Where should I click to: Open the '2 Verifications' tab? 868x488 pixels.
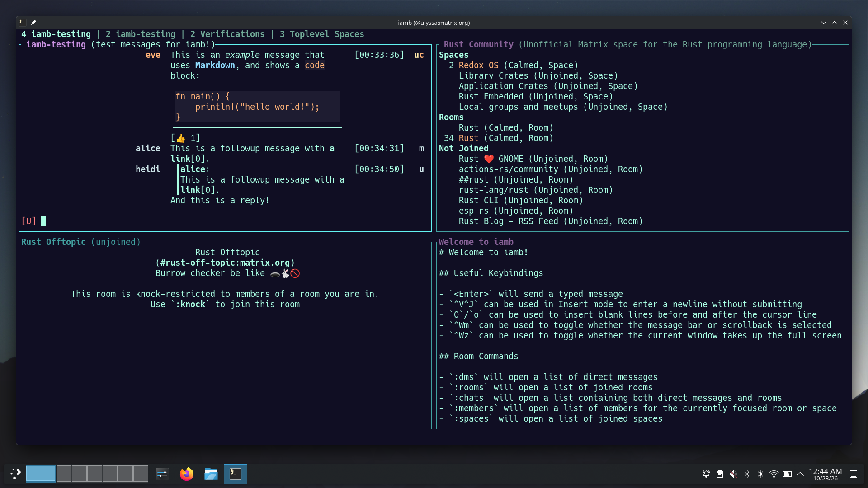coord(227,34)
